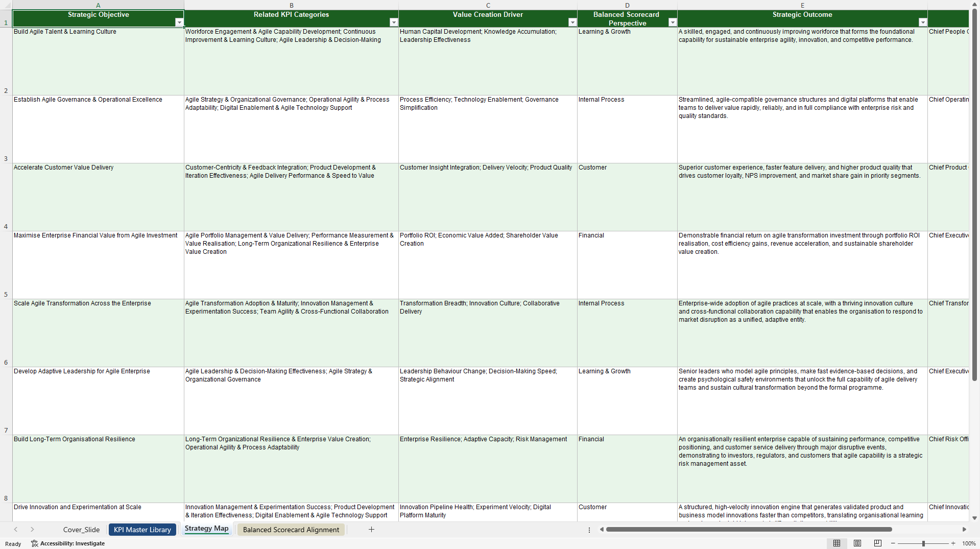Select column B header
The height and width of the screenshot is (549, 980).
tap(291, 5)
